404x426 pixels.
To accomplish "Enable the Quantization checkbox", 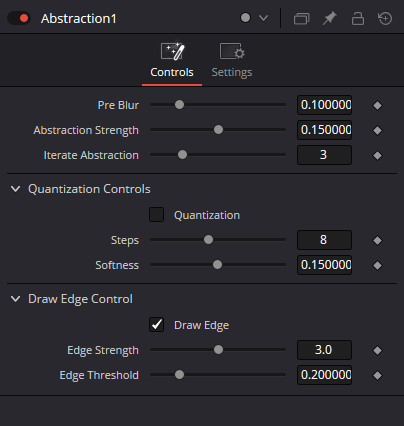I will pyautogui.click(x=156, y=215).
